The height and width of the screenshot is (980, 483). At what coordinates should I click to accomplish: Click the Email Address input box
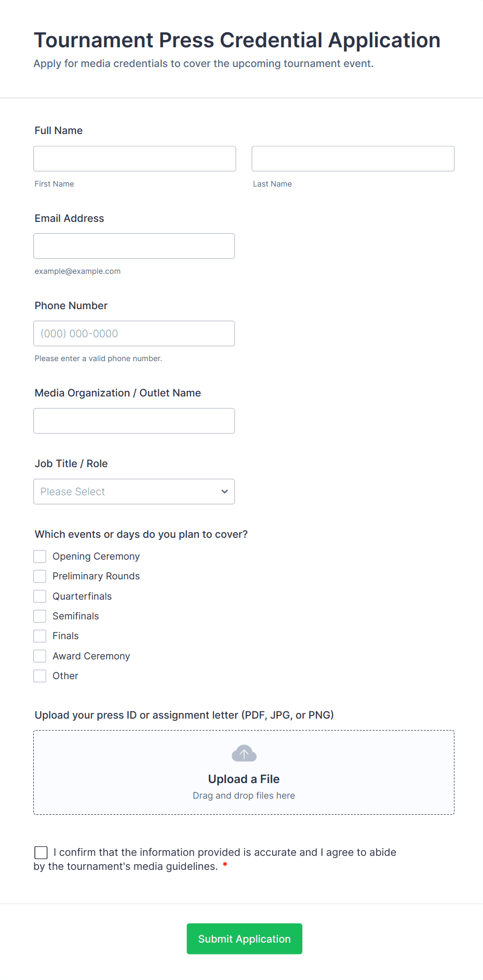click(x=134, y=246)
